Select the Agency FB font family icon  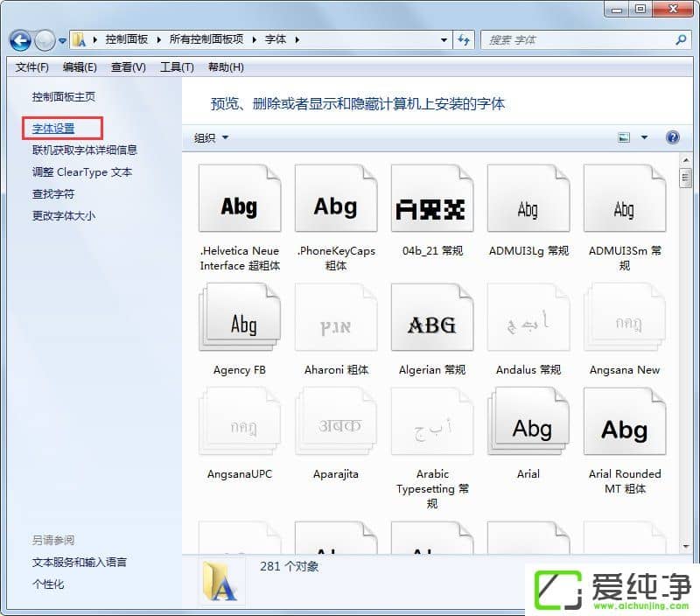(240, 325)
